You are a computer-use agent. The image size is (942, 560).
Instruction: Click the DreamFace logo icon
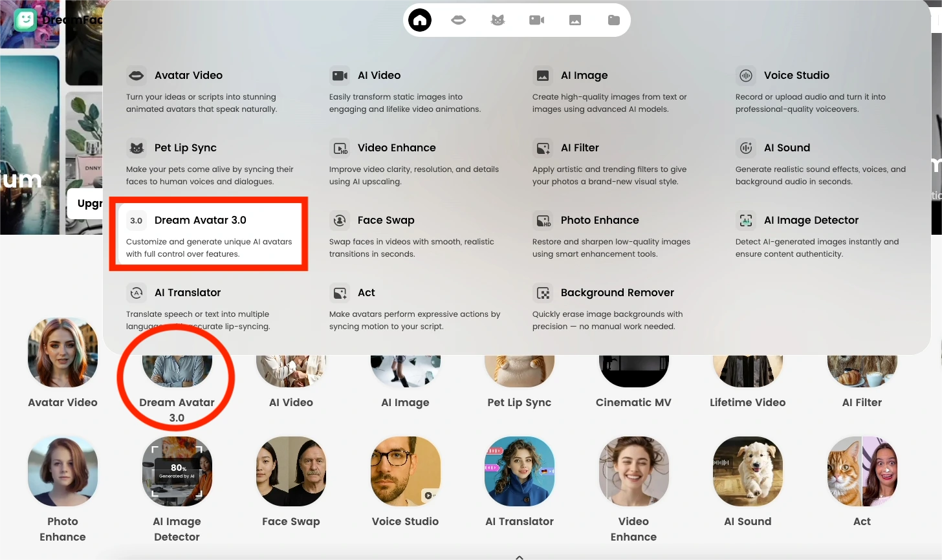click(x=25, y=20)
